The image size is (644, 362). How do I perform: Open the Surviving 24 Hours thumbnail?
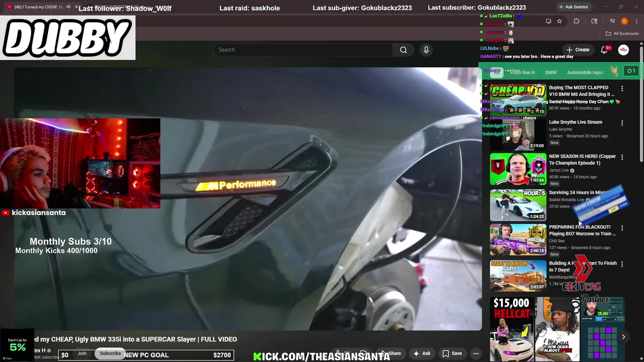(518, 205)
